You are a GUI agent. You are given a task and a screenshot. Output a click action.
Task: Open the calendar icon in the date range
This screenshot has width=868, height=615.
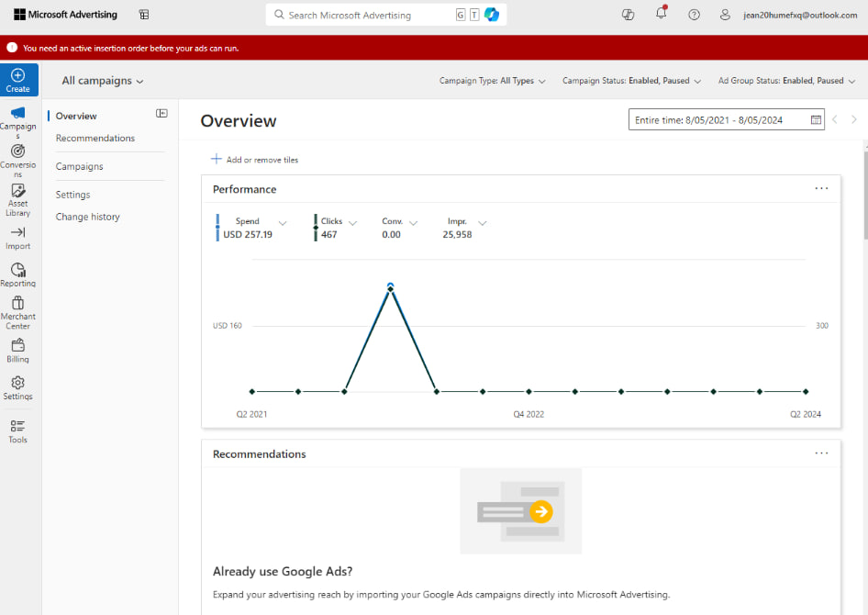pyautogui.click(x=816, y=119)
